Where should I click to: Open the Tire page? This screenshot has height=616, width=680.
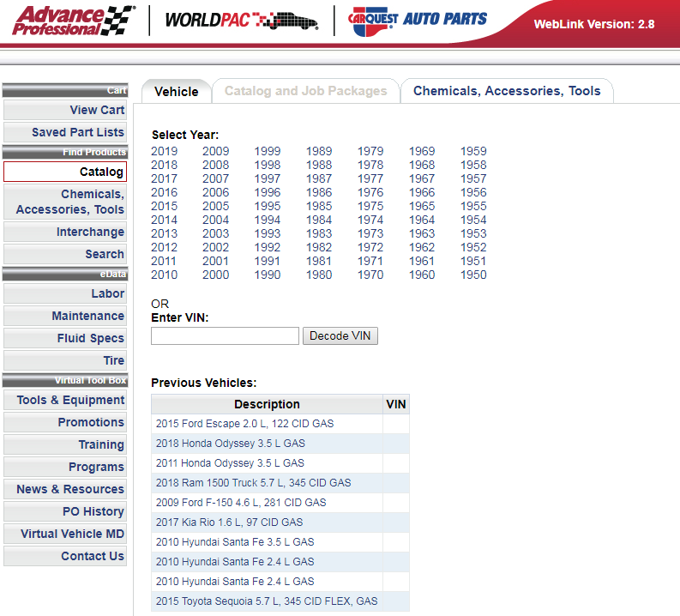pos(65,360)
